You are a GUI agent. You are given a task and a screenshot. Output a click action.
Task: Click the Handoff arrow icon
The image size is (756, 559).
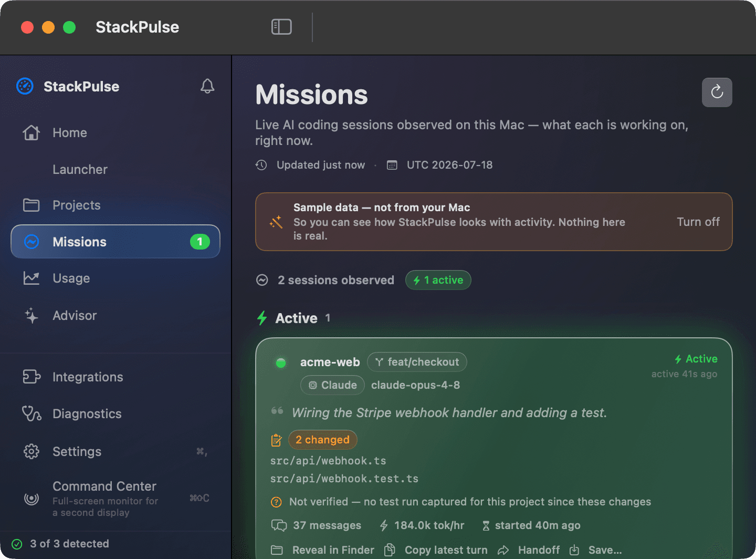point(503,550)
